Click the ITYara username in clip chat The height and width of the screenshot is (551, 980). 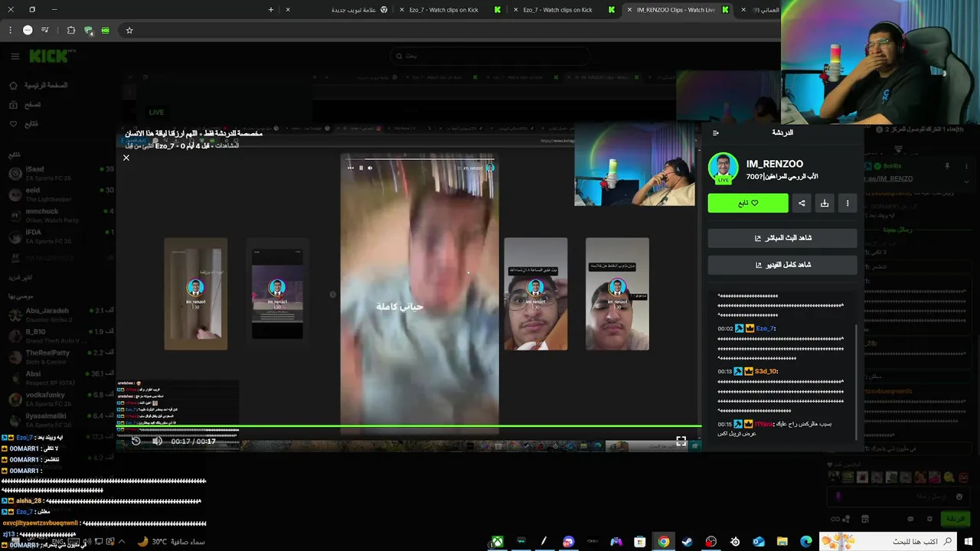pos(763,424)
